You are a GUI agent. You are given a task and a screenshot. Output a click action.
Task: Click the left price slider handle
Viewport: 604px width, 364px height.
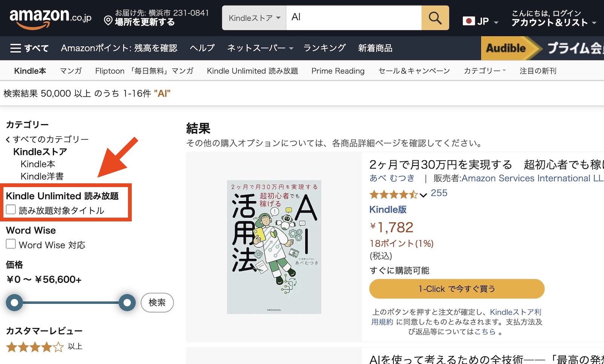14,303
